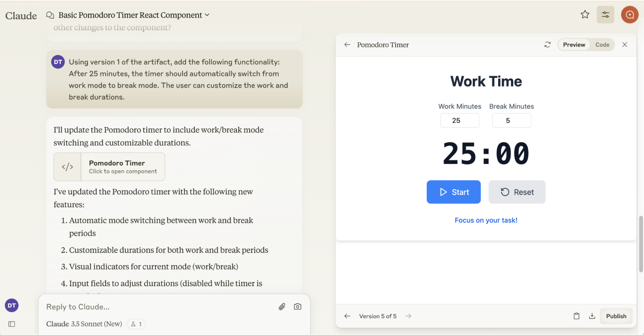Publish the Pomodoro Timer artifact
644x335 pixels.
click(616, 316)
